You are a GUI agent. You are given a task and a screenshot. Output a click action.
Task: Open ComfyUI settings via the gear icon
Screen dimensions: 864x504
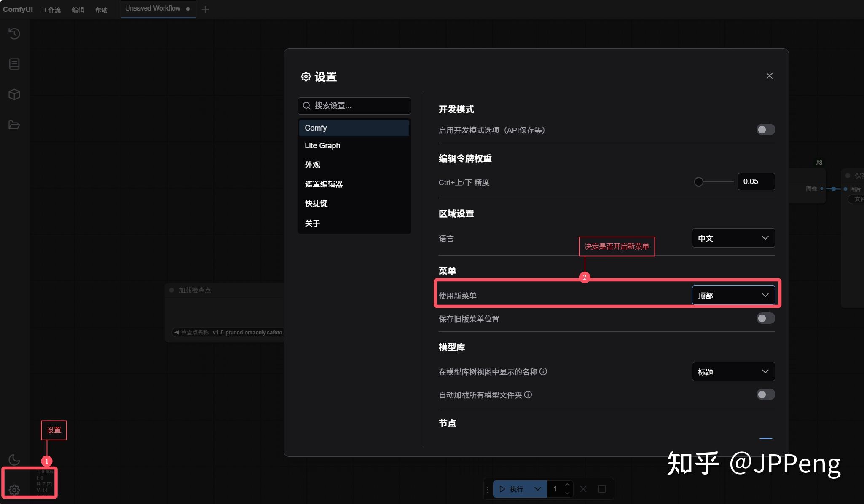tap(14, 490)
